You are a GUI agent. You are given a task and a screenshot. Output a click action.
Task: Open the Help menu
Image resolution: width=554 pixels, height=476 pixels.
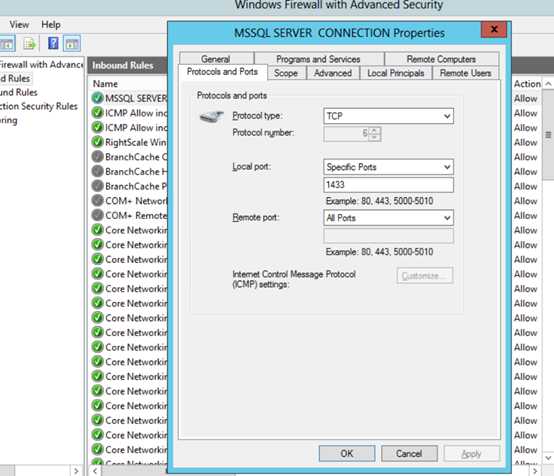click(51, 25)
